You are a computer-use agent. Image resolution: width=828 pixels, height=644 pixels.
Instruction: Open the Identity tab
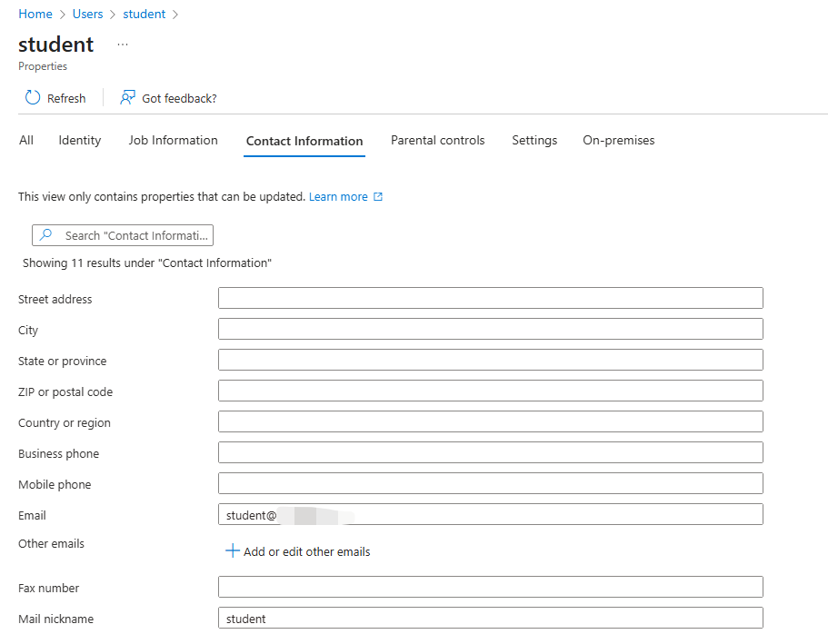point(80,141)
